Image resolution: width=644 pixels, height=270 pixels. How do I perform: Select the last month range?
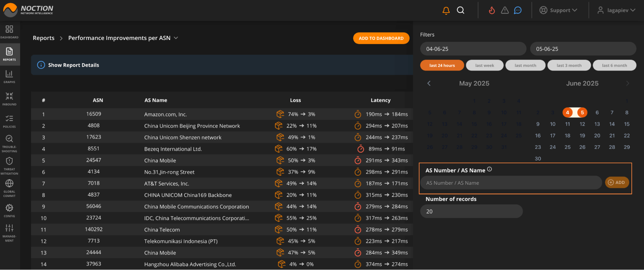click(525, 65)
